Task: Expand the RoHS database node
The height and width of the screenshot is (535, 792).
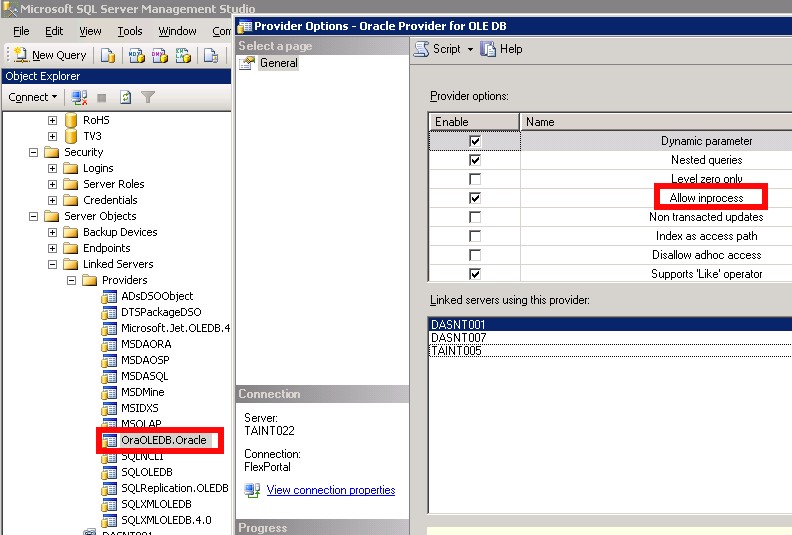Action: click(x=53, y=120)
